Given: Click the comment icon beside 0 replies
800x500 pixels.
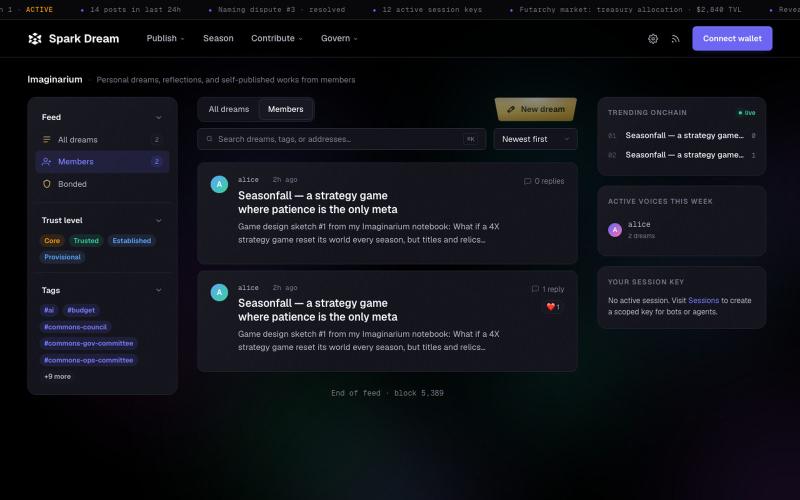Looking at the screenshot, I should click(x=528, y=181).
